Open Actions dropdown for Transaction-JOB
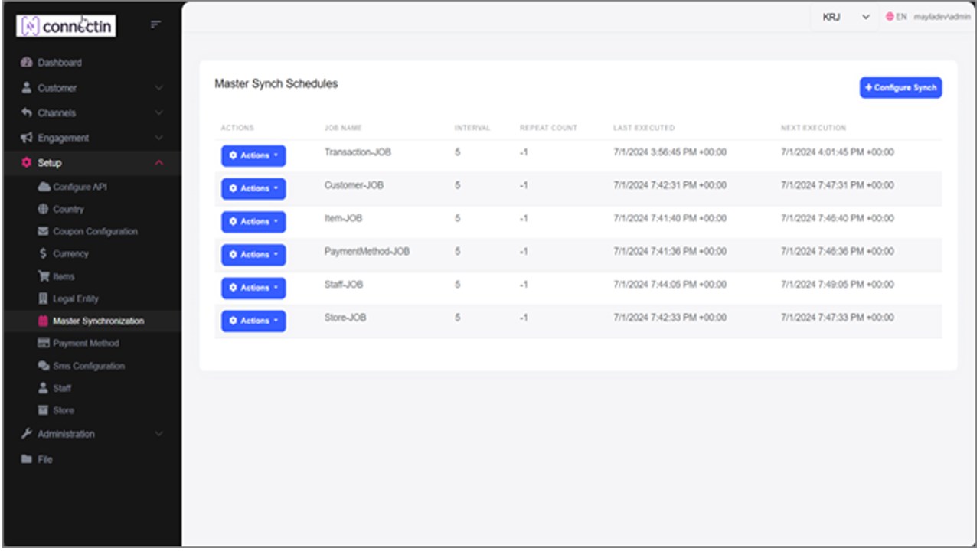The width and height of the screenshot is (980, 551). point(253,156)
